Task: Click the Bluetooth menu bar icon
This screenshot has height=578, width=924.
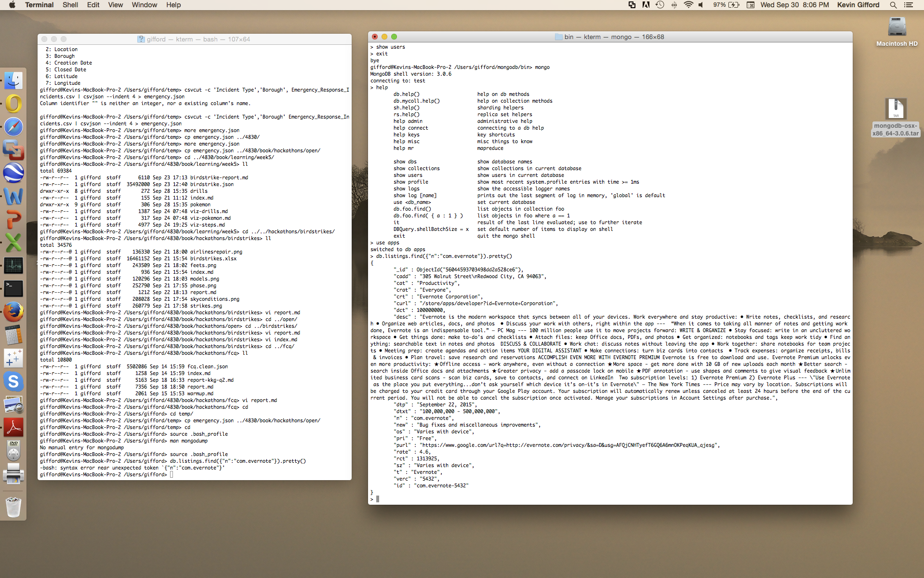Action: click(674, 5)
